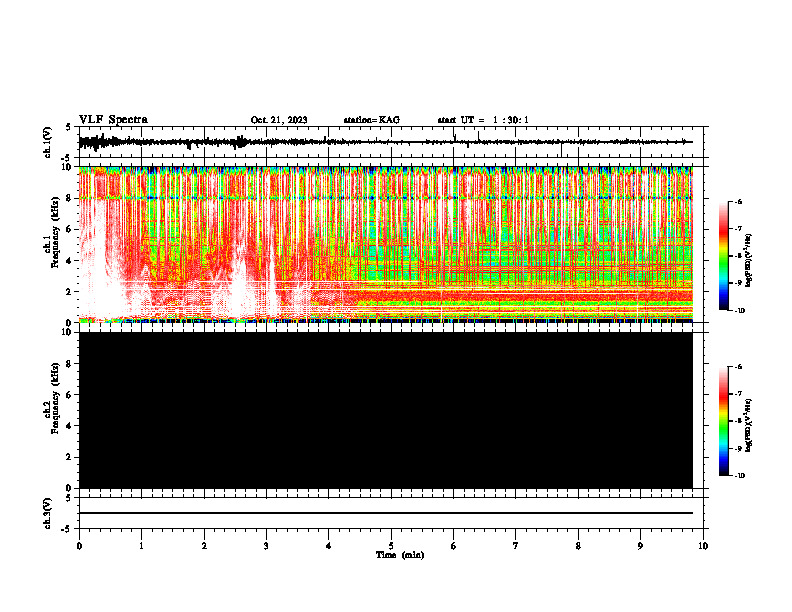Image resolution: width=792 pixels, height=612 pixels.
Task: Click the "-8" tick on ch.1 colorbar
Action: click(x=738, y=256)
